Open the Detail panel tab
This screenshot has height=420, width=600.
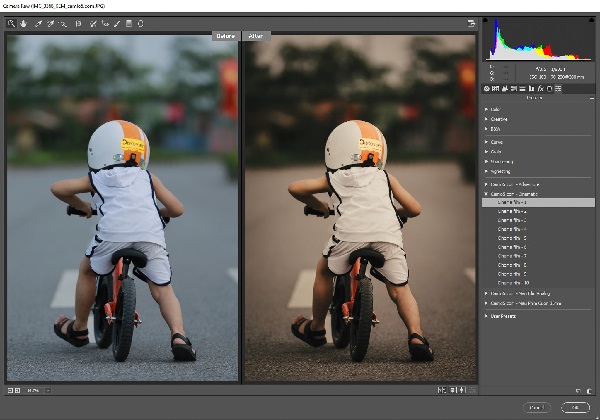click(x=505, y=89)
